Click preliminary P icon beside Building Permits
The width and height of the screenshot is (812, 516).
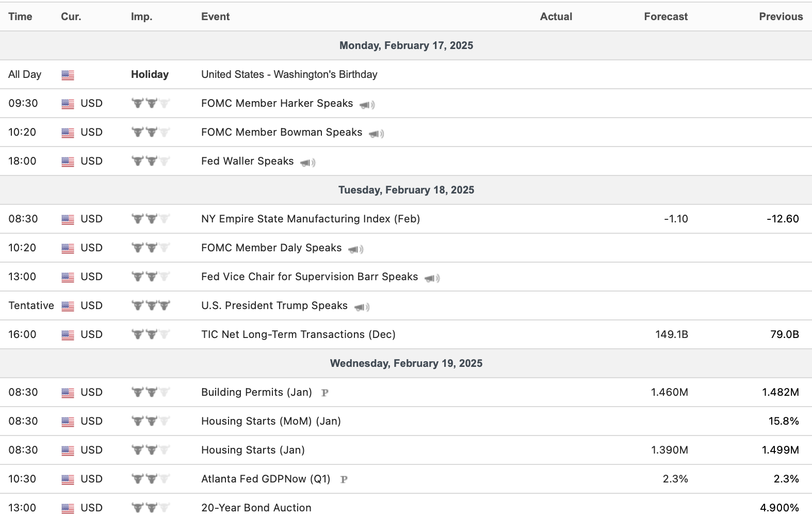pos(324,393)
